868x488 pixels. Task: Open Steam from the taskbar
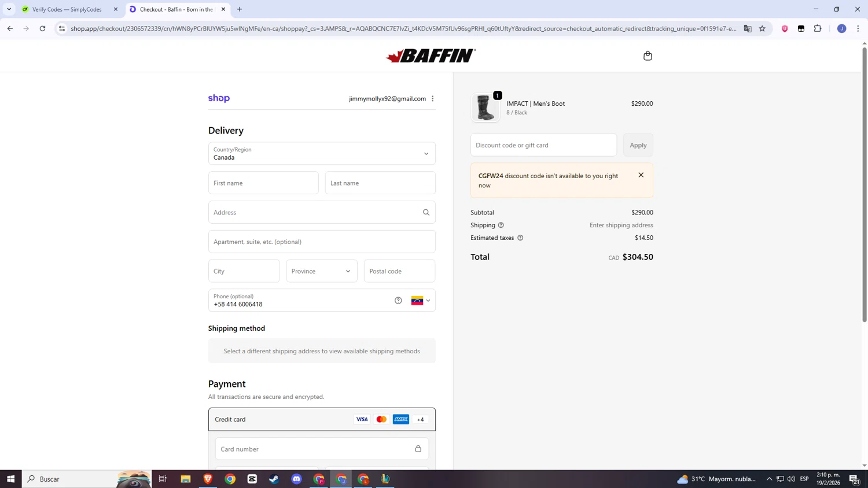click(x=274, y=479)
